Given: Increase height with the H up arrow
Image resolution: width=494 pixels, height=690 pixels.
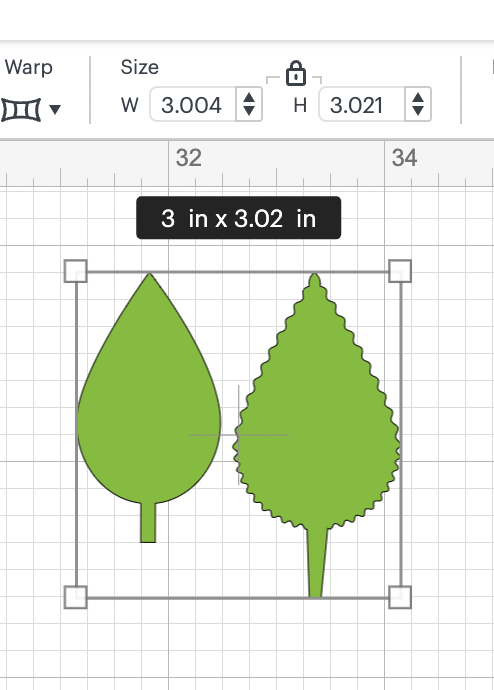Looking at the screenshot, I should (418, 98).
